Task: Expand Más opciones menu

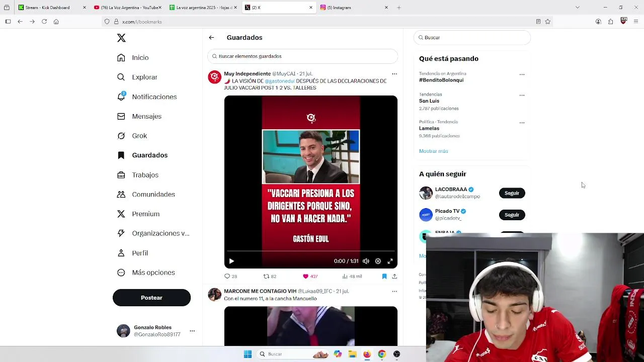Action: (146, 273)
